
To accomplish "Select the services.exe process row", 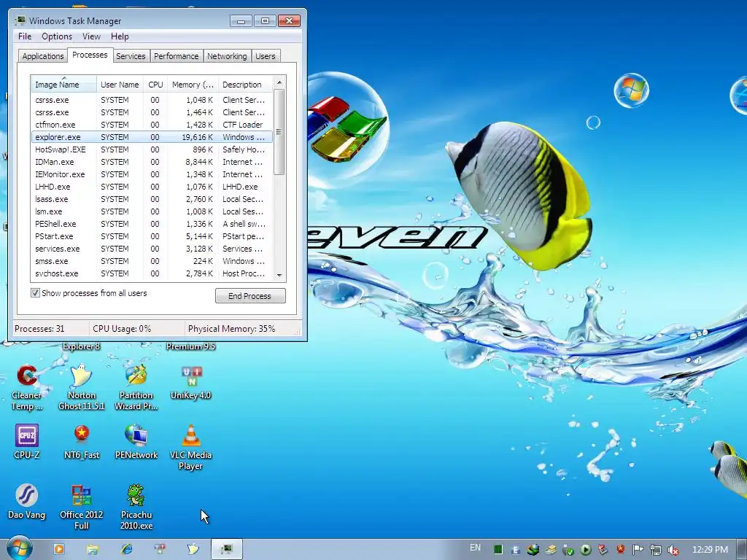I will click(152, 249).
